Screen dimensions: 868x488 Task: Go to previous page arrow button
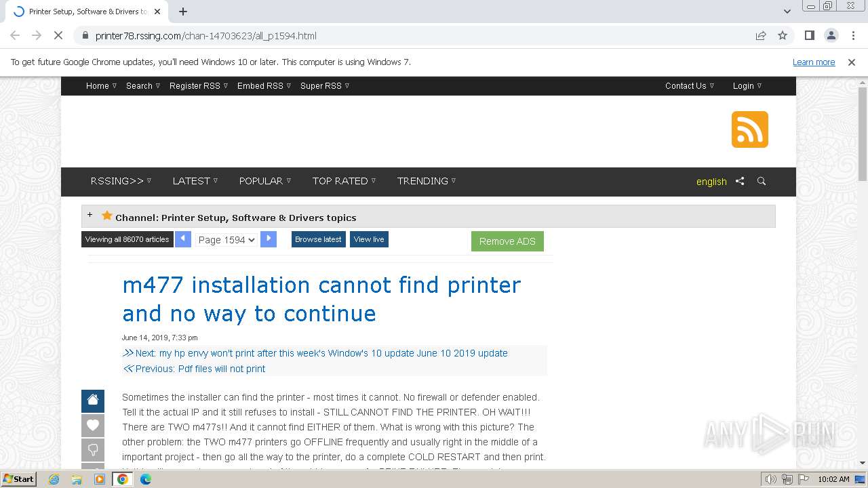(x=183, y=239)
